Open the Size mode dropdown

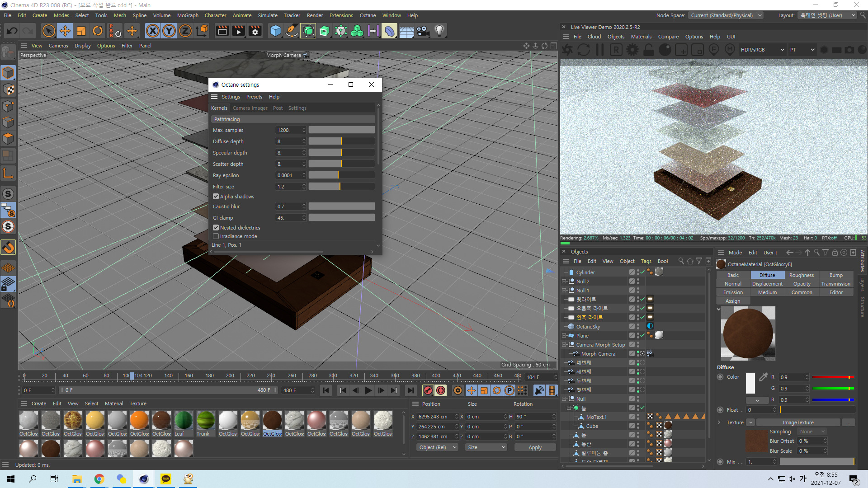pyautogui.click(x=486, y=447)
